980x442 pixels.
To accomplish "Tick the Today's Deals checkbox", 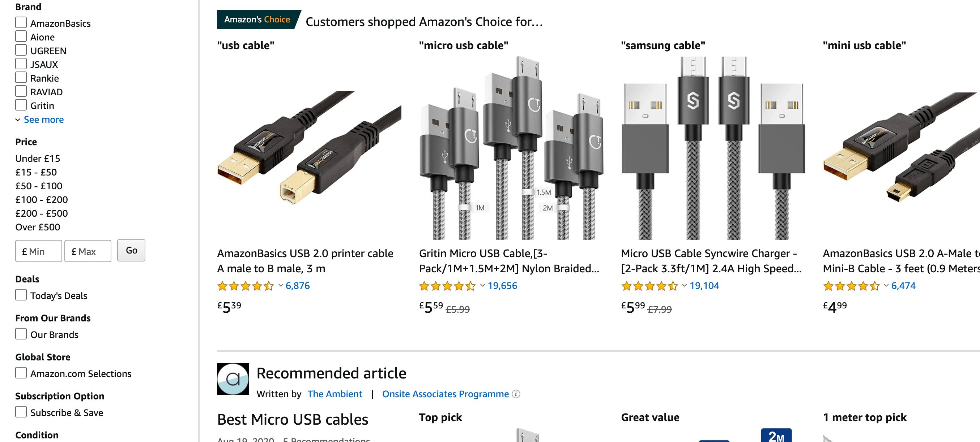I will (21, 295).
